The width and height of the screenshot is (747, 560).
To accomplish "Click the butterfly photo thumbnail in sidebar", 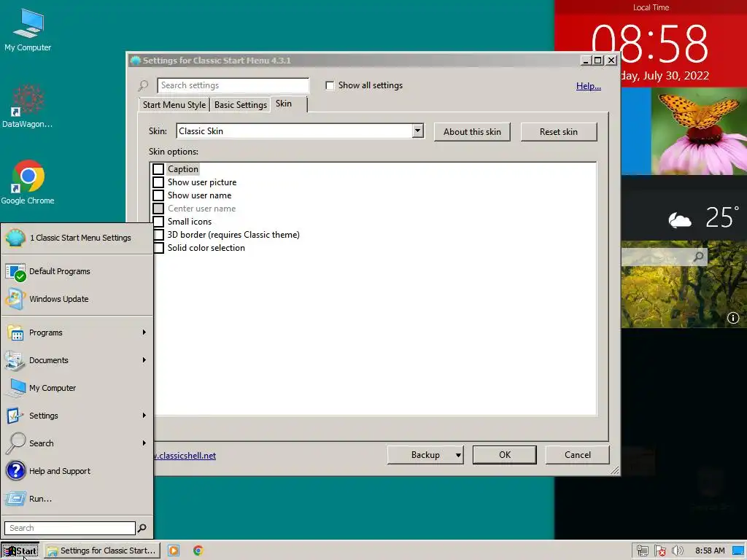I will 698,131.
